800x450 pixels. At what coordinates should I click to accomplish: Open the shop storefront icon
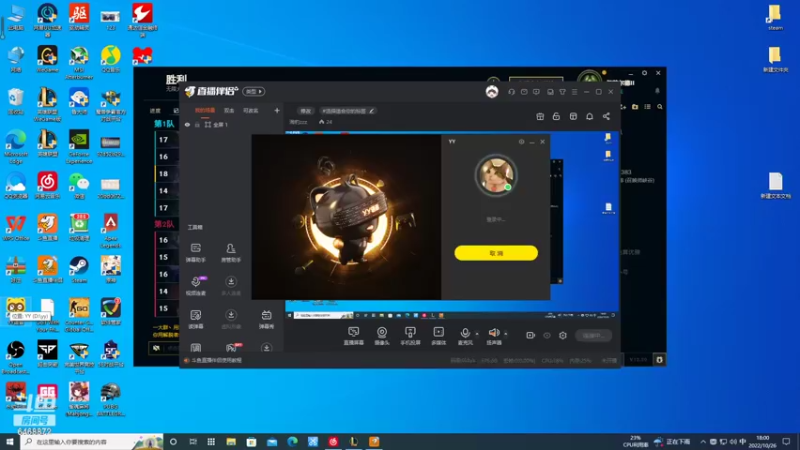click(573, 116)
